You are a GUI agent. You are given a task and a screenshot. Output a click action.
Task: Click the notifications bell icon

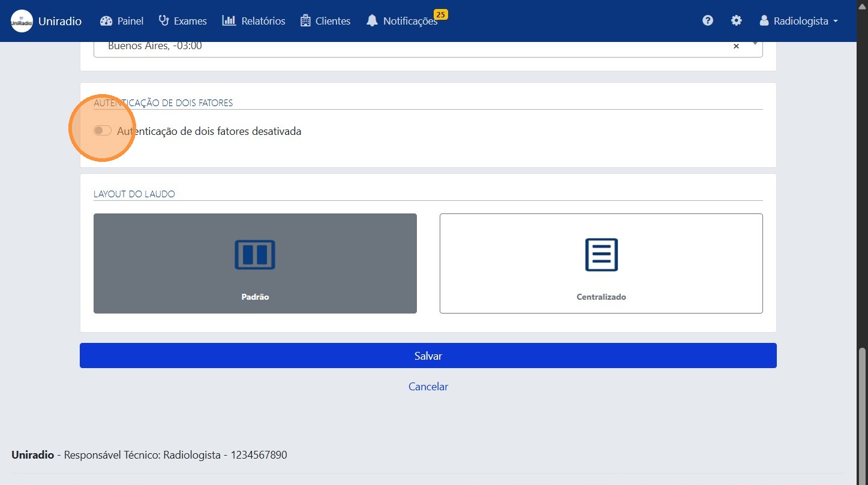point(372,21)
